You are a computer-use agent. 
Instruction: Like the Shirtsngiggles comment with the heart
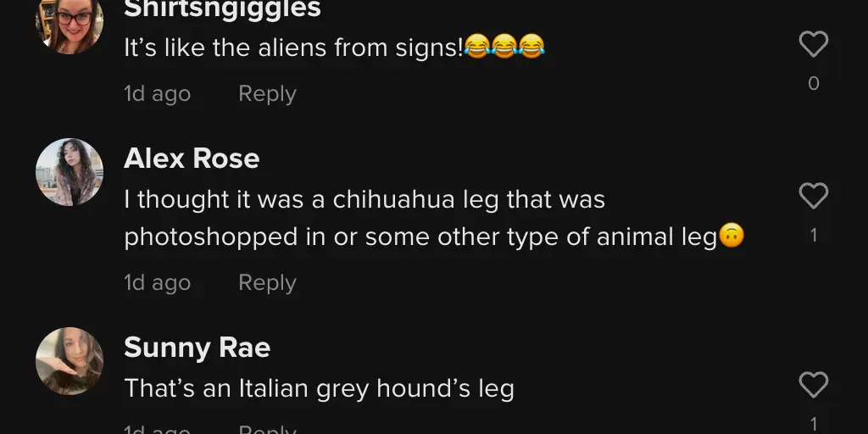[813, 44]
